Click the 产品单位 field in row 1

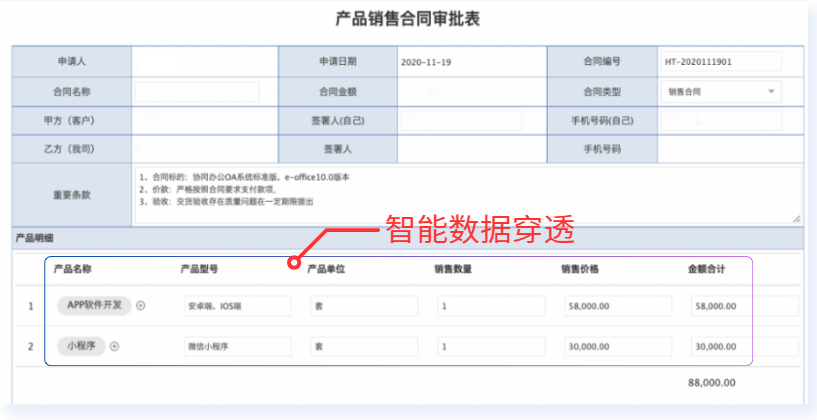pyautogui.click(x=364, y=306)
